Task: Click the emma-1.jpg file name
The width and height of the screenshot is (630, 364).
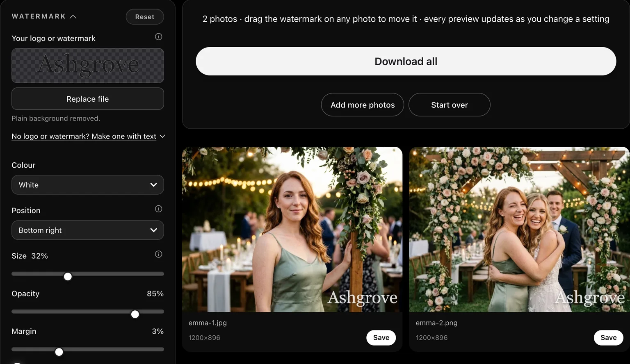Action: 208,323
